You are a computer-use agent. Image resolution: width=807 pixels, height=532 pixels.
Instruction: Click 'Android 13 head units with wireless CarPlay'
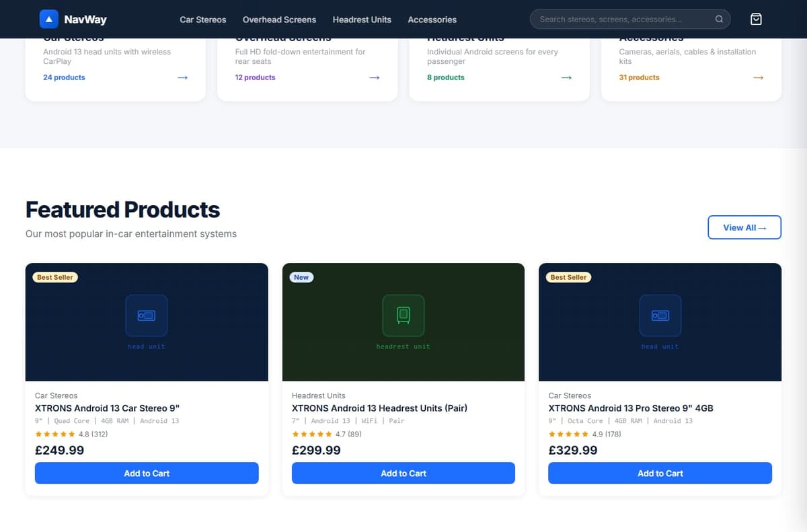pos(107,56)
